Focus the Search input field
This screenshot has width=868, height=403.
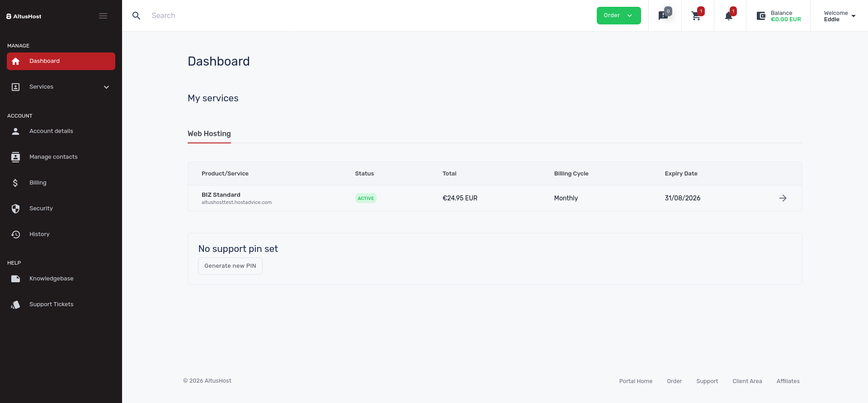click(371, 16)
